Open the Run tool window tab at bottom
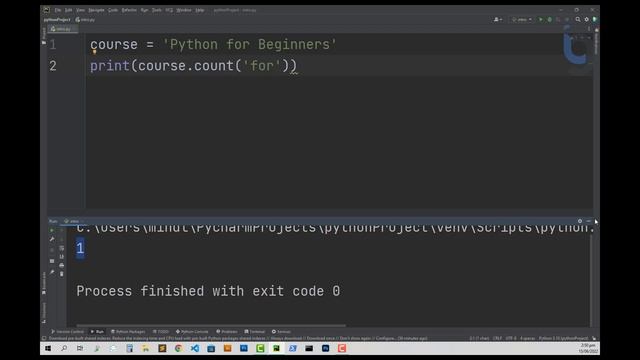The height and width of the screenshot is (360, 640). (97, 331)
